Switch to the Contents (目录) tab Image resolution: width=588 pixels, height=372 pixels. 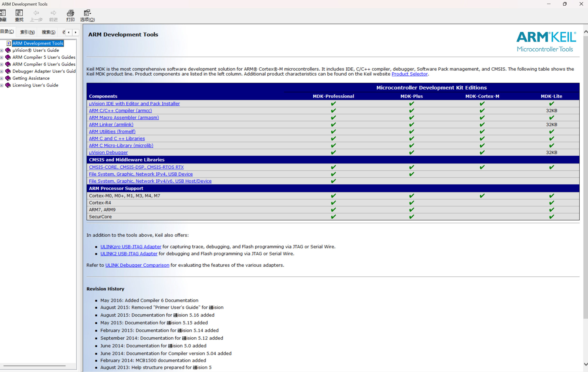pos(7,32)
